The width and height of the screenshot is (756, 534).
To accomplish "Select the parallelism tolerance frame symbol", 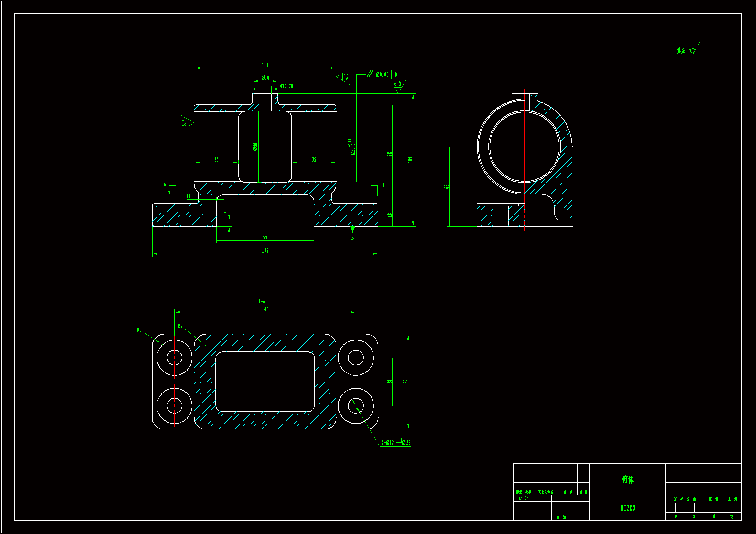I will pyautogui.click(x=371, y=74).
